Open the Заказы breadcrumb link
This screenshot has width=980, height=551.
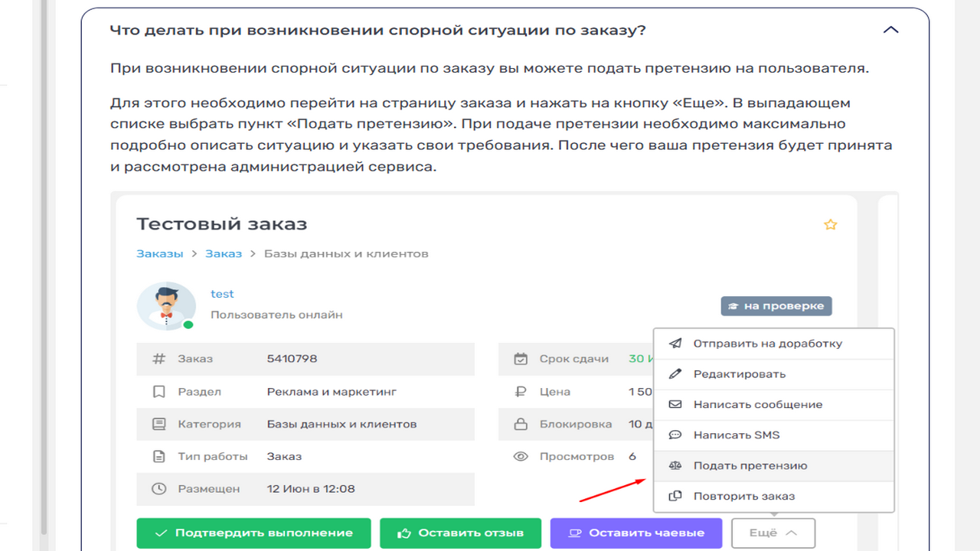159,253
